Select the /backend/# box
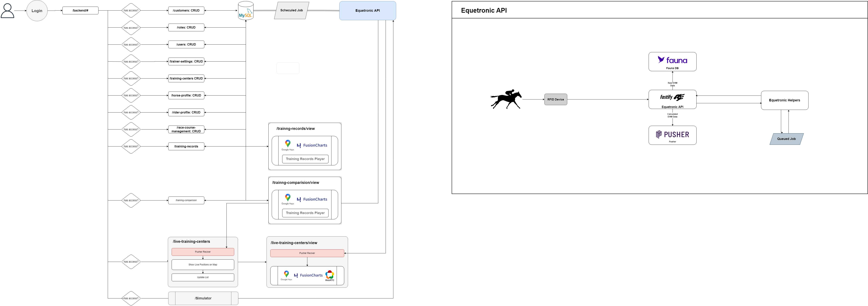Image resolution: width=868 pixels, height=306 pixels. click(x=80, y=10)
